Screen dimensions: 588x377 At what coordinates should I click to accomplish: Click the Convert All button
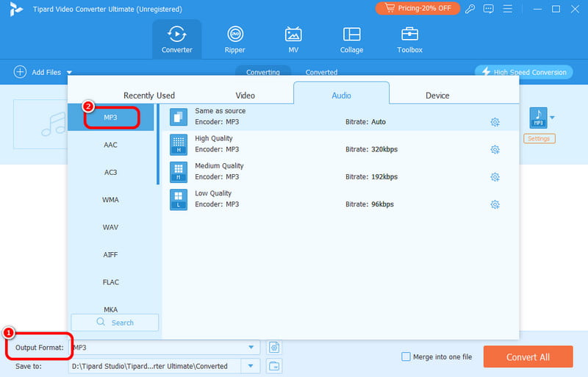528,356
